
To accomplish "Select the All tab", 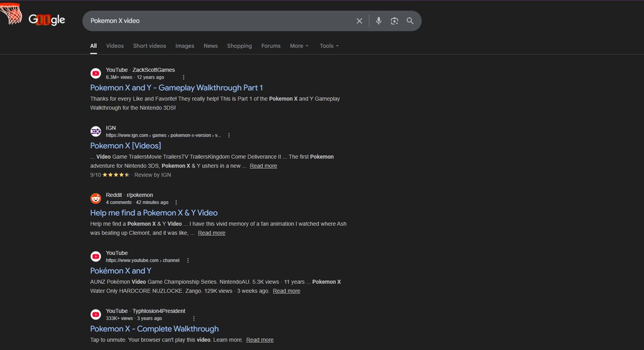I will pos(93,46).
